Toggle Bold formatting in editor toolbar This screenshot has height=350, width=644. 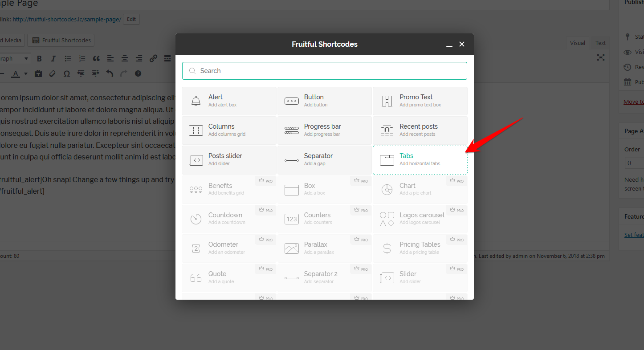click(x=39, y=58)
